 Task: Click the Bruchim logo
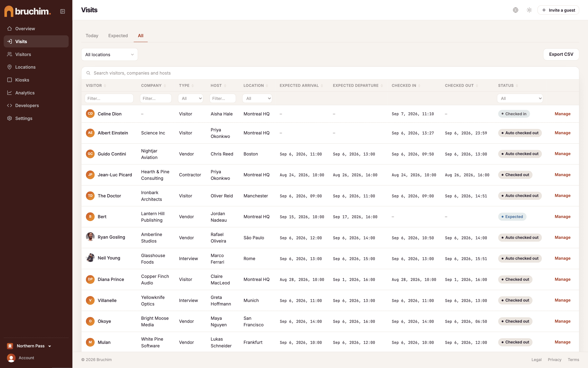28,11
